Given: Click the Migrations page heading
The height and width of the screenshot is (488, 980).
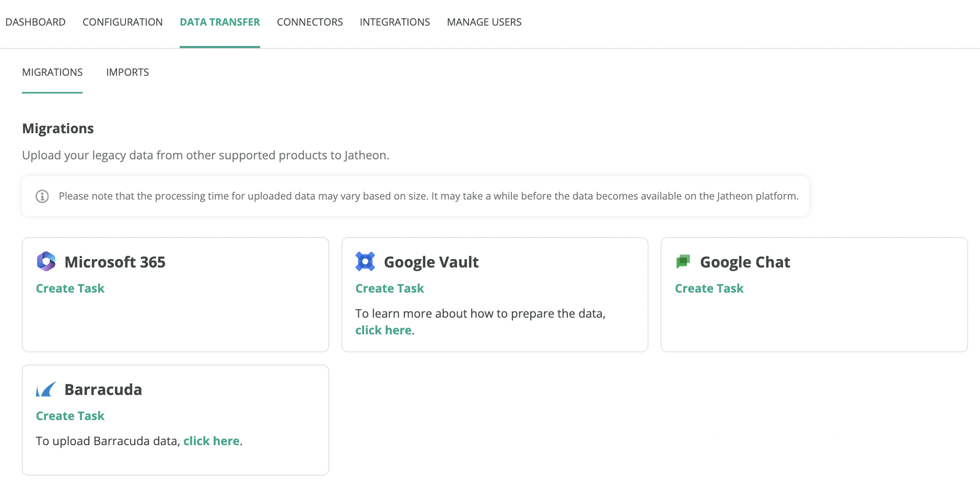Looking at the screenshot, I should pyautogui.click(x=58, y=129).
